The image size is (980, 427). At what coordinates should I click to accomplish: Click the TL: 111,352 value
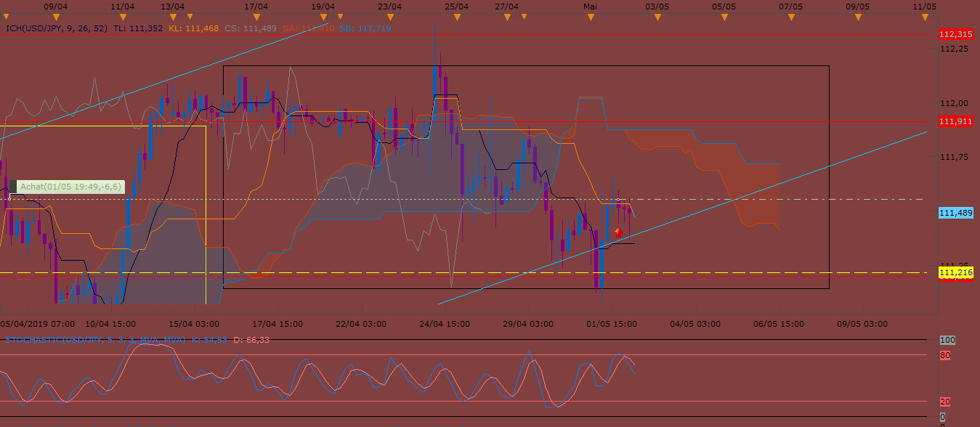(x=138, y=28)
